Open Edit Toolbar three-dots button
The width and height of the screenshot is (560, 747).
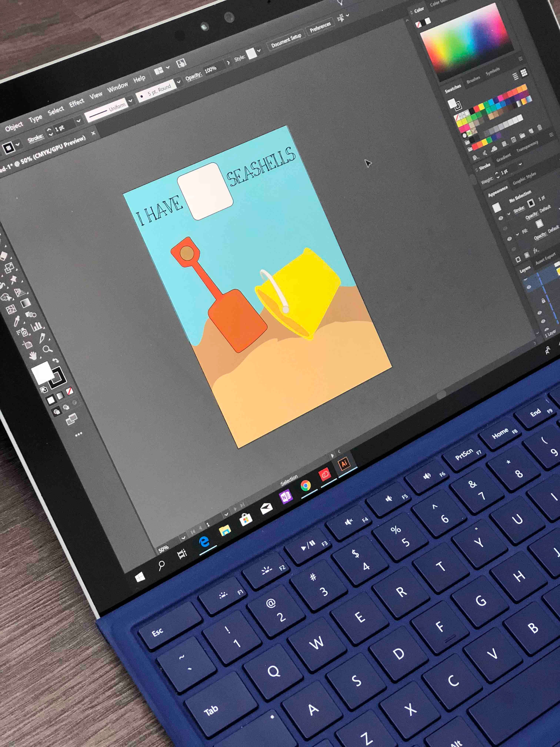(78, 435)
